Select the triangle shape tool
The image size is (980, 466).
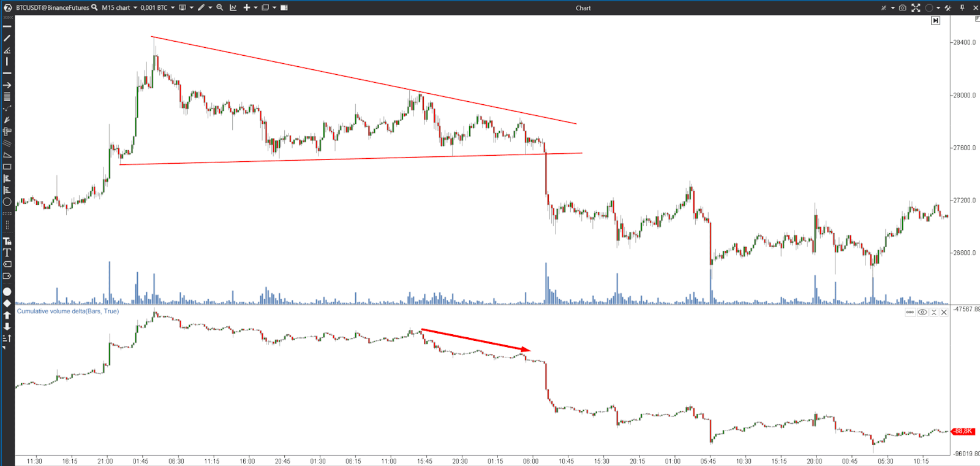click(x=7, y=155)
